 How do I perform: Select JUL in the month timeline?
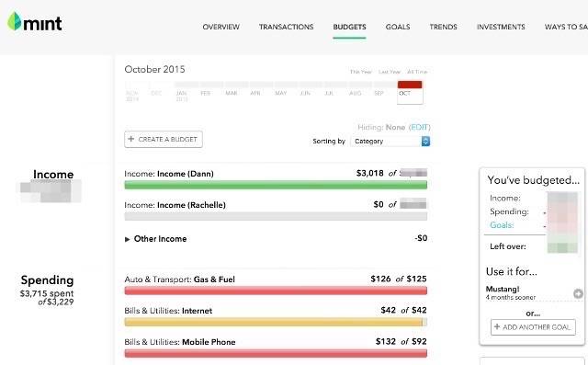[x=329, y=93]
